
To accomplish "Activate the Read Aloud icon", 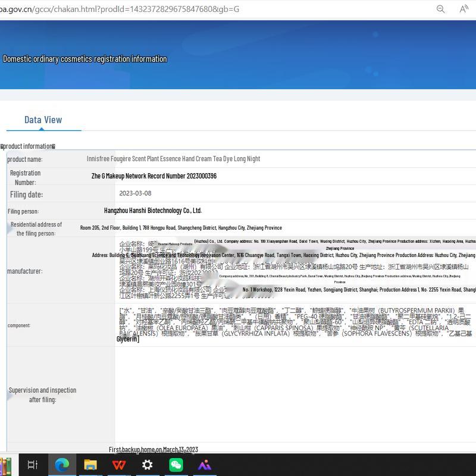I will point(464,9).
